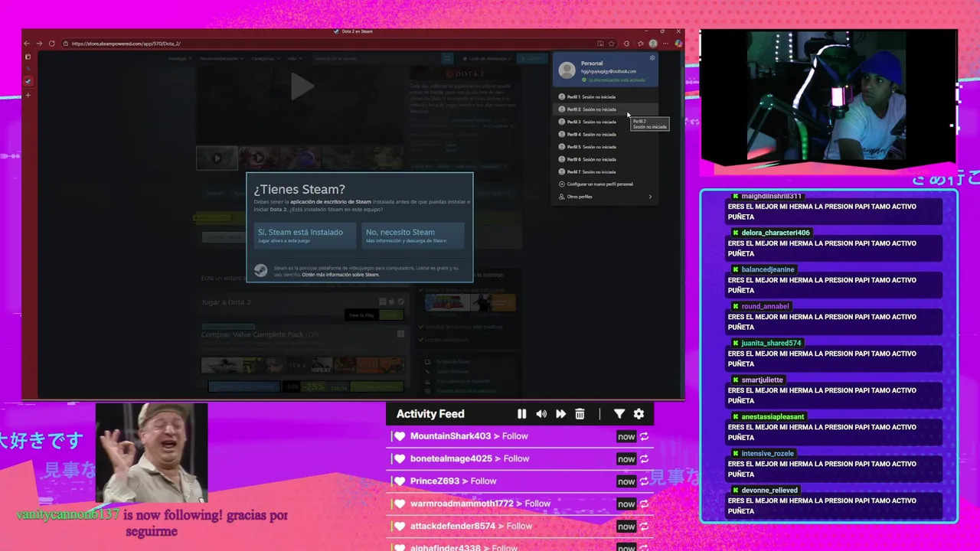980x551 pixels.
Task: Click 'Sí, Steam está instalado' button
Action: [305, 235]
